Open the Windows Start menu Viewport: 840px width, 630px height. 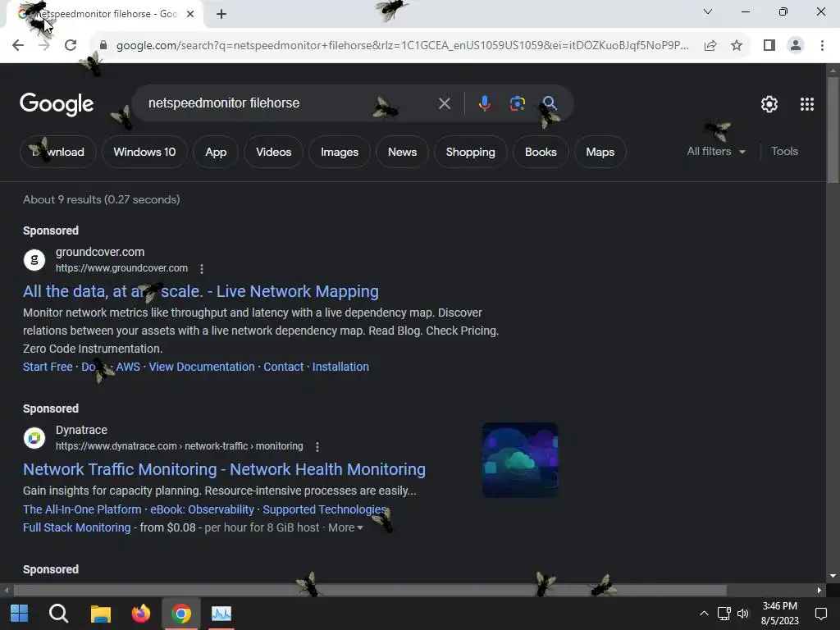pos(20,614)
